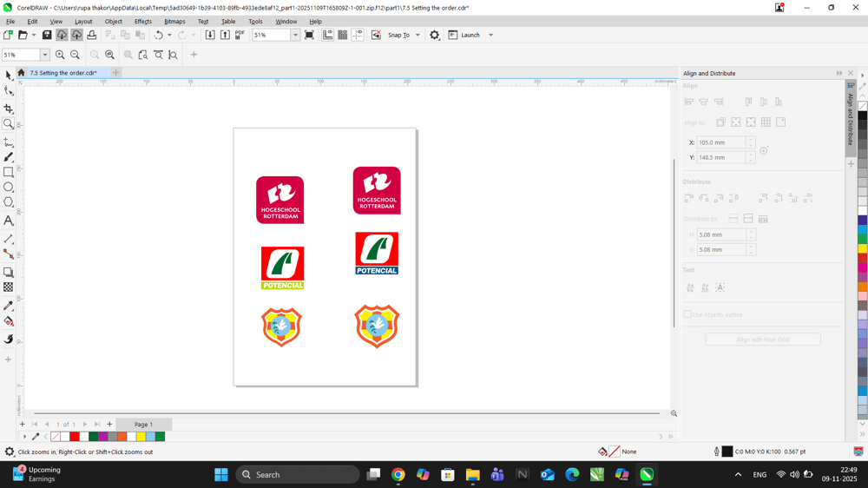Viewport: 868px width, 488px height.
Task: Pick the red swatch in document palette
Action: pyautogui.click(x=74, y=437)
